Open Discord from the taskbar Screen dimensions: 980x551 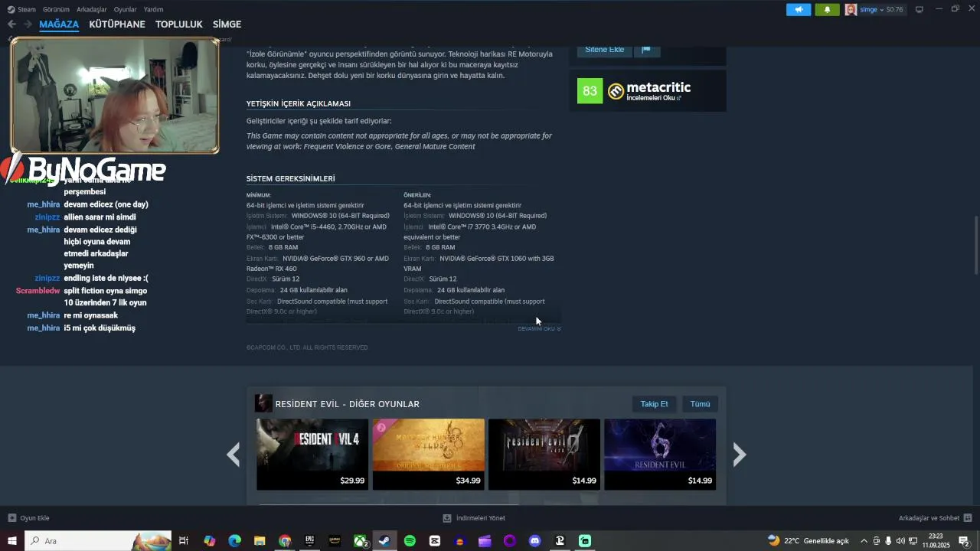[x=534, y=541]
